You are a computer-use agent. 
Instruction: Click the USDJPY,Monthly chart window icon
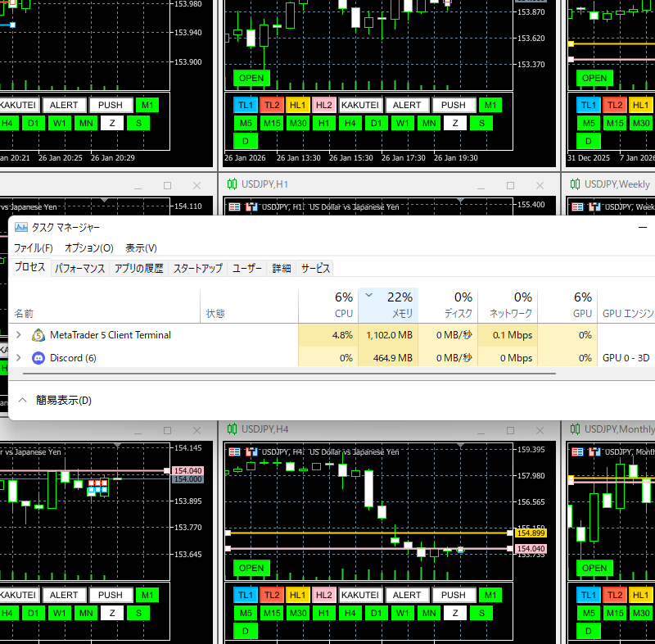click(575, 429)
